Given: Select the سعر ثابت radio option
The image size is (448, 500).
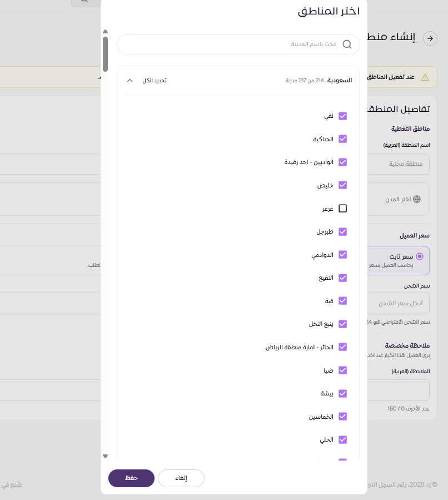Looking at the screenshot, I should (419, 256).
